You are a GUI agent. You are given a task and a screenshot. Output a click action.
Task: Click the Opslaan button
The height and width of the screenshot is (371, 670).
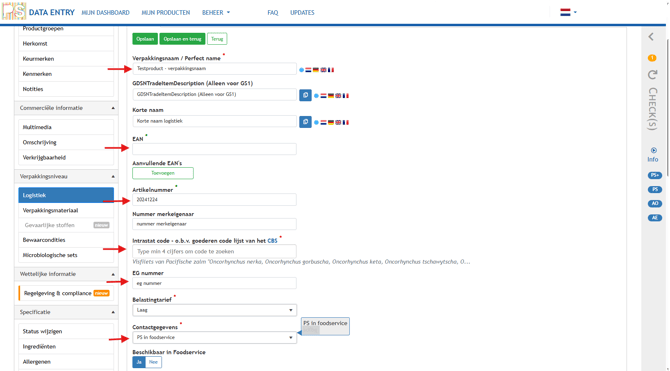(x=145, y=39)
